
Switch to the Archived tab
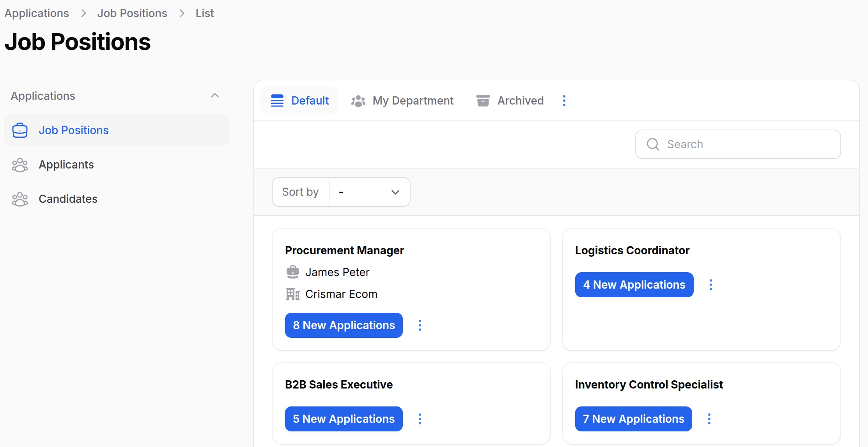(x=510, y=101)
